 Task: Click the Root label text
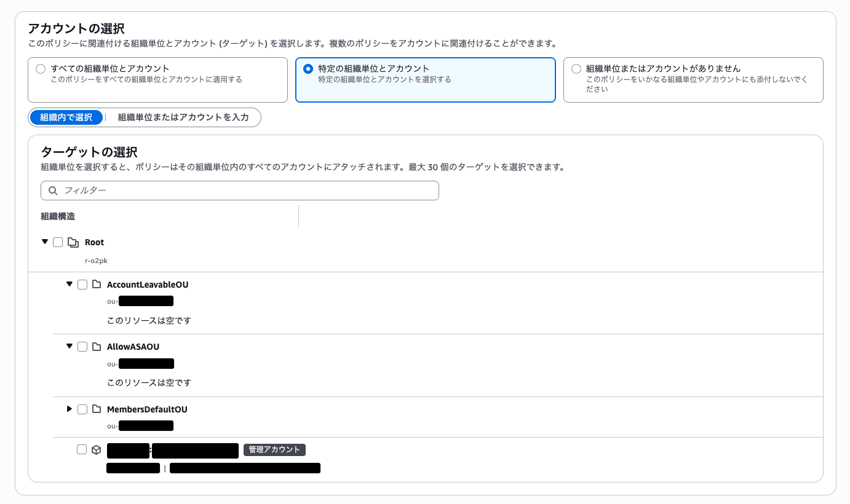click(95, 242)
